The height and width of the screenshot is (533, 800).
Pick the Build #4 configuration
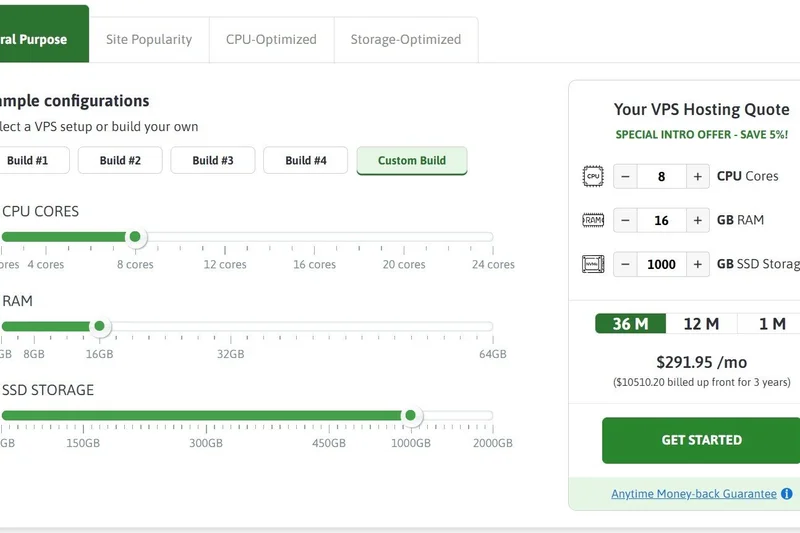[306, 160]
